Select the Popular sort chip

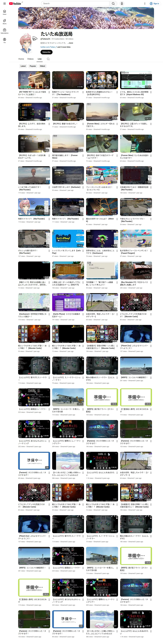(33, 66)
